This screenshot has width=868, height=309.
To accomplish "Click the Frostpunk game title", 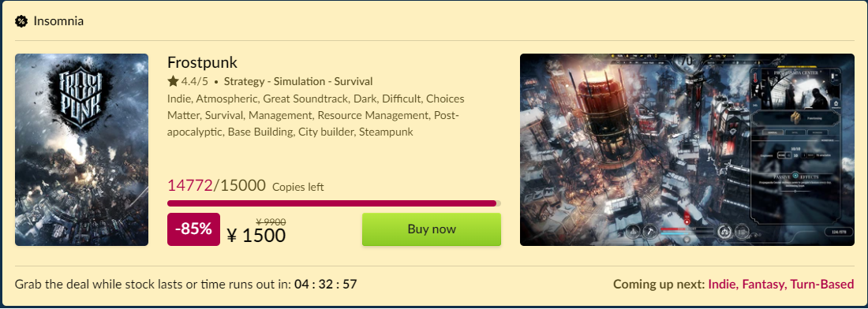I will point(202,62).
